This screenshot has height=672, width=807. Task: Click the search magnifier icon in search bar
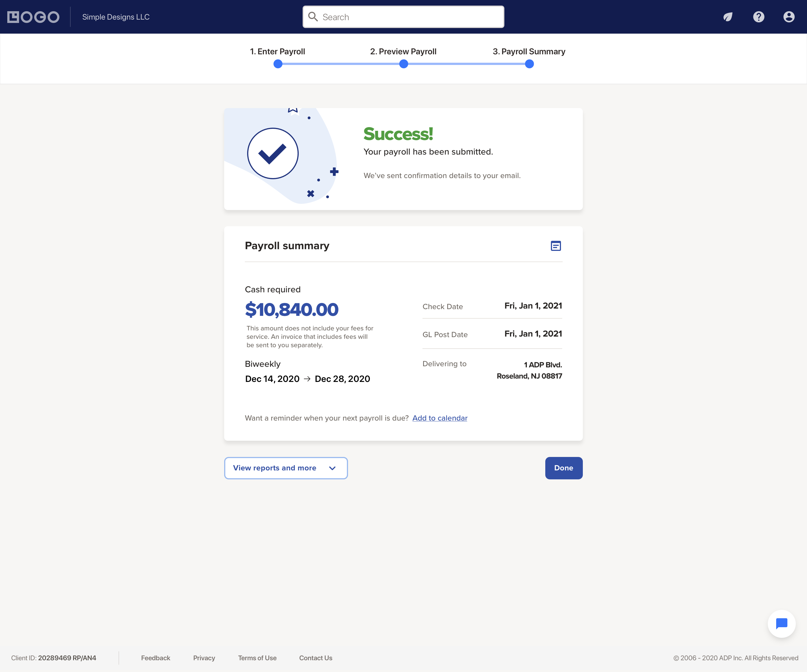pyautogui.click(x=313, y=17)
